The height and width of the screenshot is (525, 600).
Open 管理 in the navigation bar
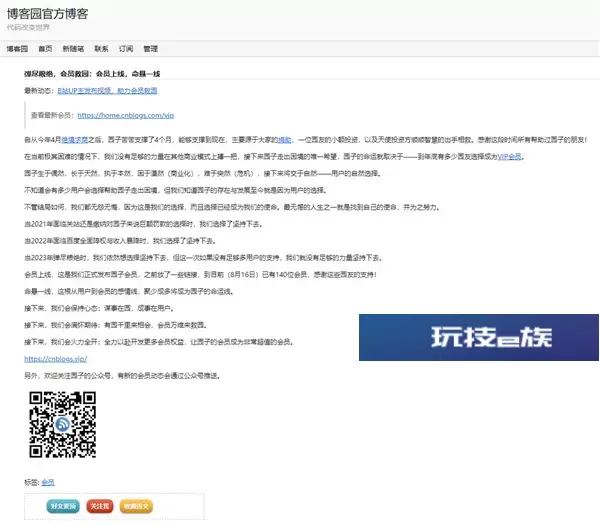click(150, 47)
